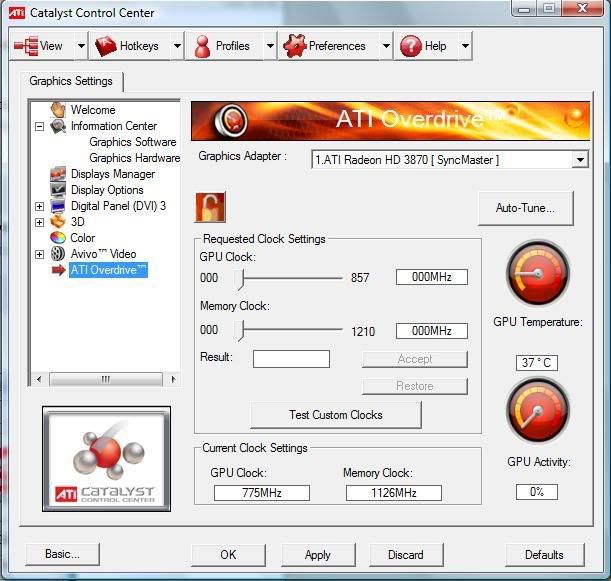
Task: Click the Displays Manager icon
Action: click(x=58, y=174)
